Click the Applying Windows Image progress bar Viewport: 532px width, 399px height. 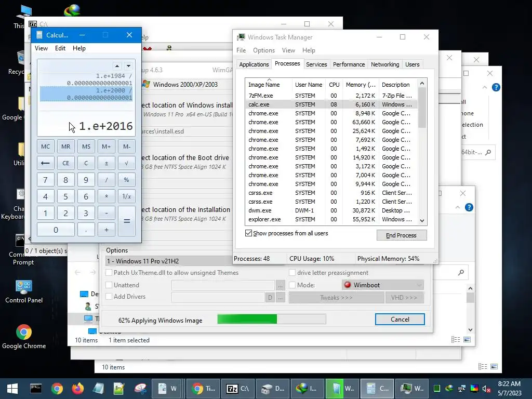coord(271,319)
